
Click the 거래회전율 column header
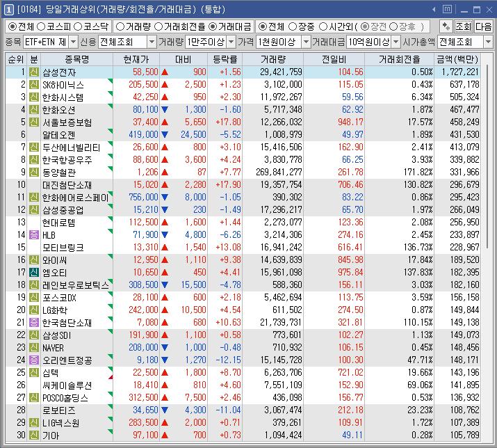[x=400, y=59]
